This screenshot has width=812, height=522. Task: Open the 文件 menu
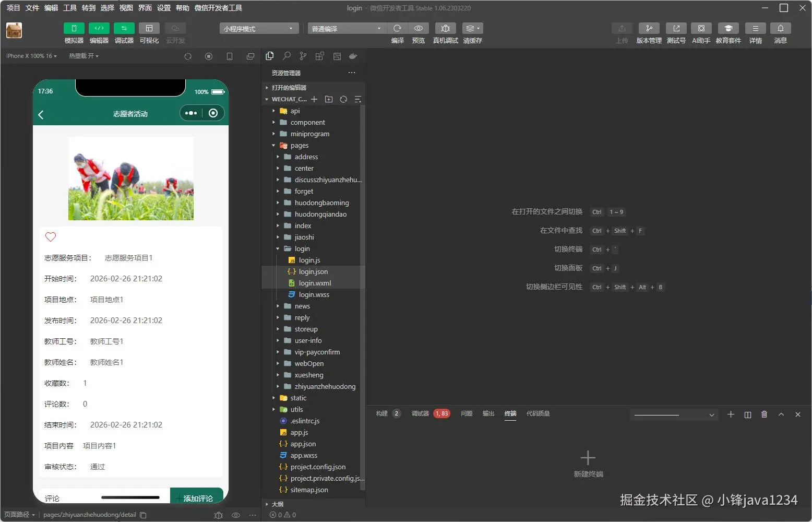pos(32,8)
